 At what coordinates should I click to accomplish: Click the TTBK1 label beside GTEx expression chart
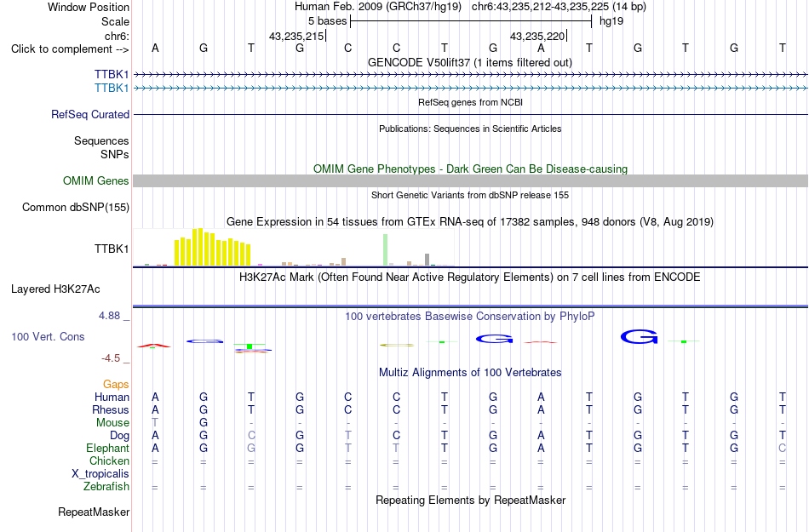[x=112, y=249]
